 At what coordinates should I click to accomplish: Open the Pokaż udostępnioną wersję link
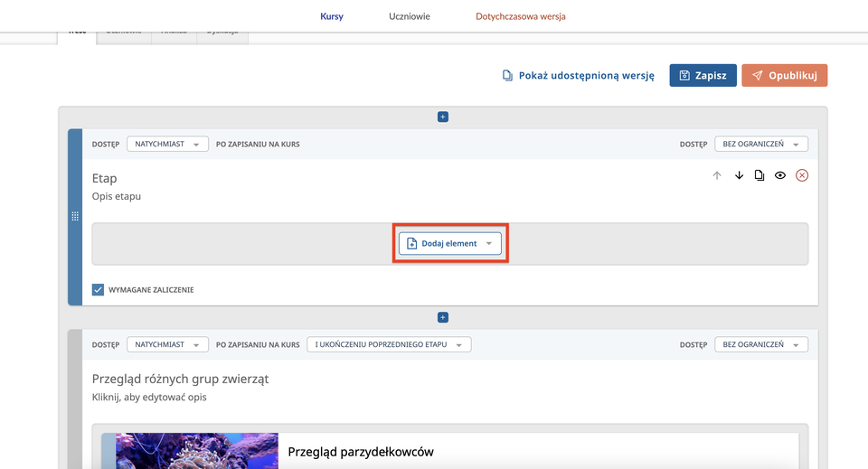579,76
